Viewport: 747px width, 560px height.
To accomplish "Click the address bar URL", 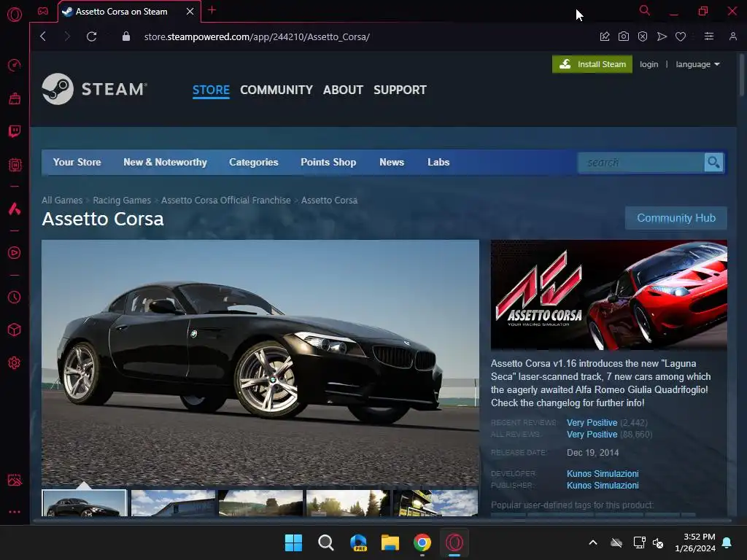I will tap(257, 36).
